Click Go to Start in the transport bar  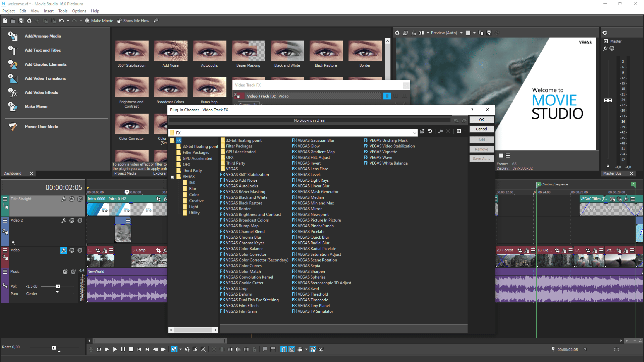click(139, 349)
